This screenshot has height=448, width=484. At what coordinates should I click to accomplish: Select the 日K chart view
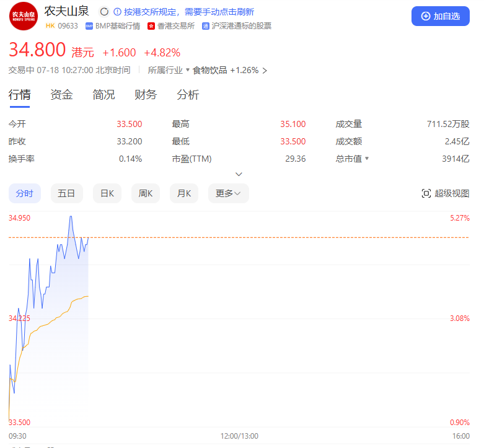tap(107, 193)
